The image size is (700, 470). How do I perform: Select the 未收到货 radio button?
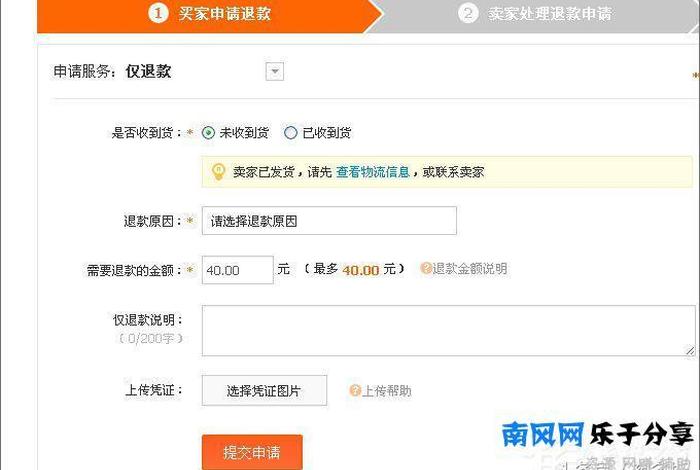pyautogui.click(x=208, y=133)
